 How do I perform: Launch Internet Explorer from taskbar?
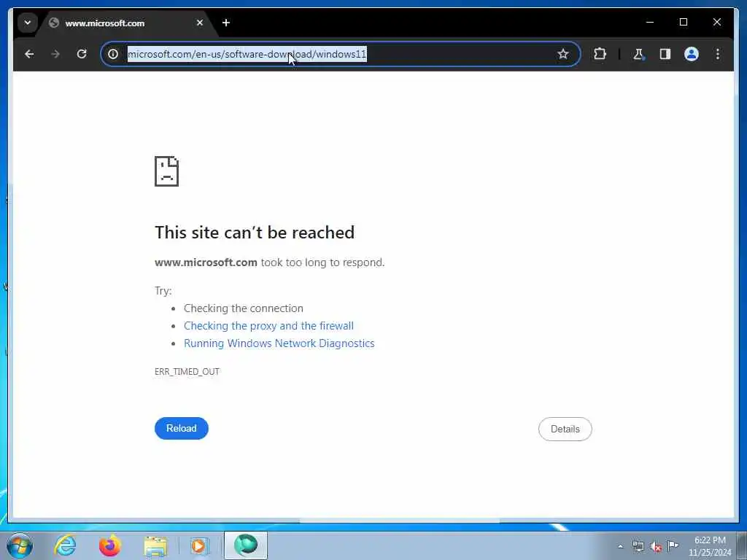pyautogui.click(x=65, y=545)
